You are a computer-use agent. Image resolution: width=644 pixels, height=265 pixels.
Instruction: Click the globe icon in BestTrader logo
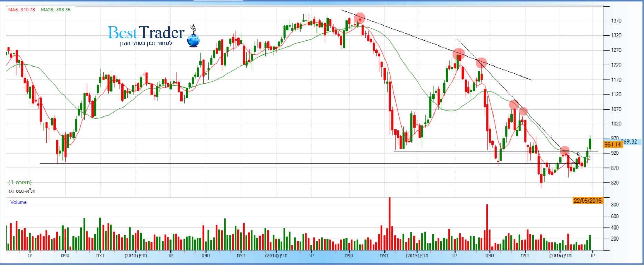(193, 39)
